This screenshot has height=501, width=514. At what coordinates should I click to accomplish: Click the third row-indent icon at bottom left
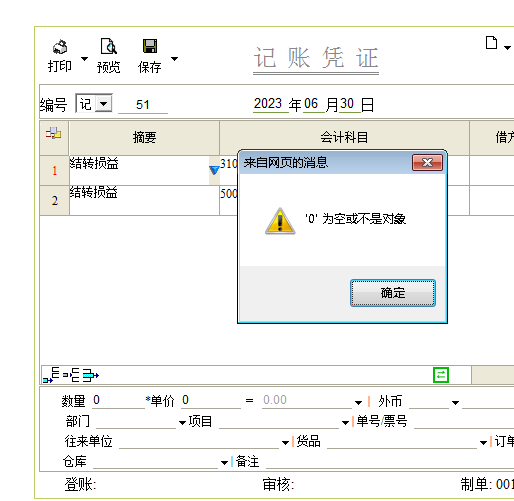(91, 375)
